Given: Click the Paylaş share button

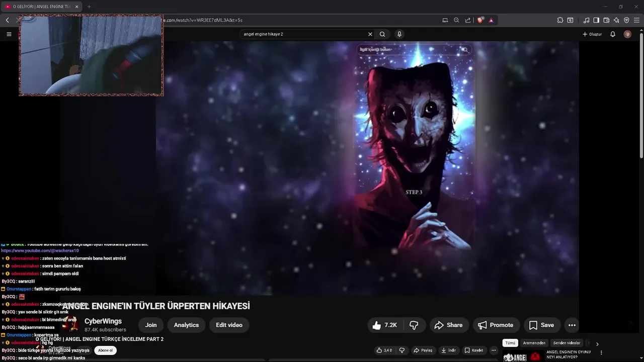Looking at the screenshot, I should pyautogui.click(x=423, y=350).
